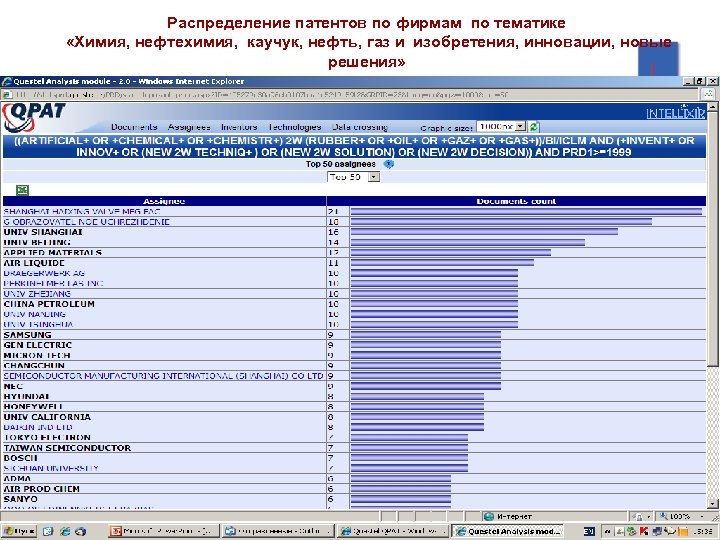Open the Data crossing menu
The height and width of the screenshot is (540, 720).
pos(360,127)
